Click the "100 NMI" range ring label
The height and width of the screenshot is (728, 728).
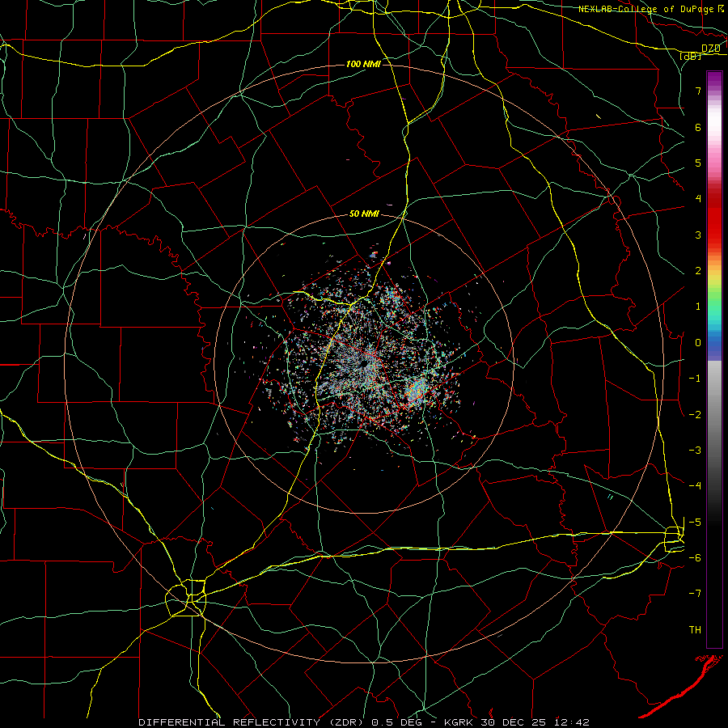pyautogui.click(x=363, y=64)
